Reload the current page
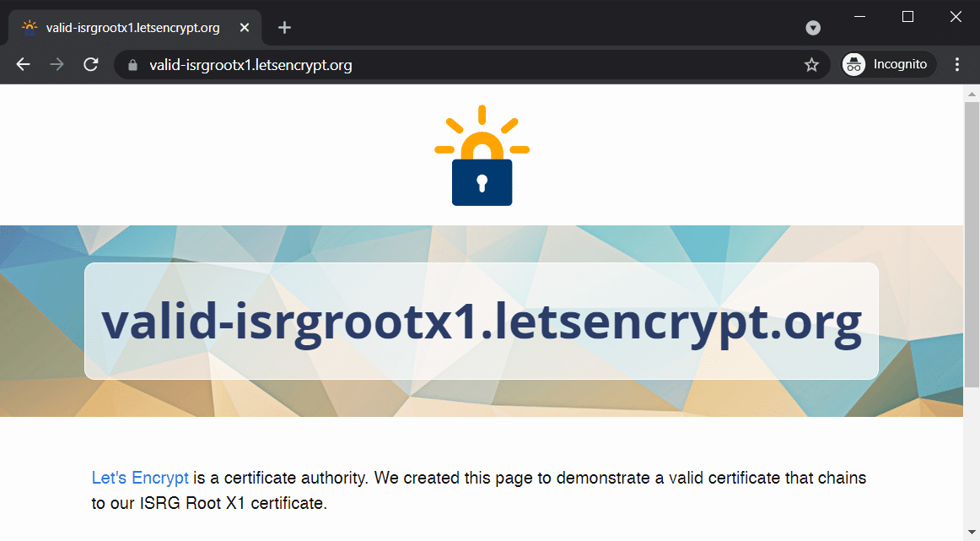The height and width of the screenshot is (541, 980). pyautogui.click(x=91, y=64)
